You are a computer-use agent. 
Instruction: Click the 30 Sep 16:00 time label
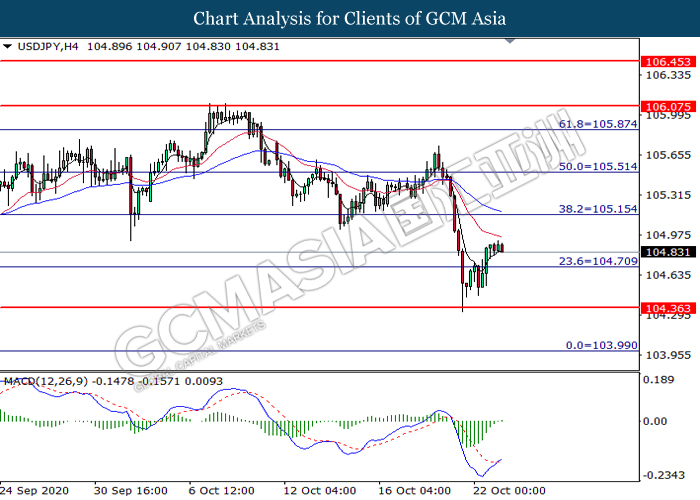coord(131,491)
